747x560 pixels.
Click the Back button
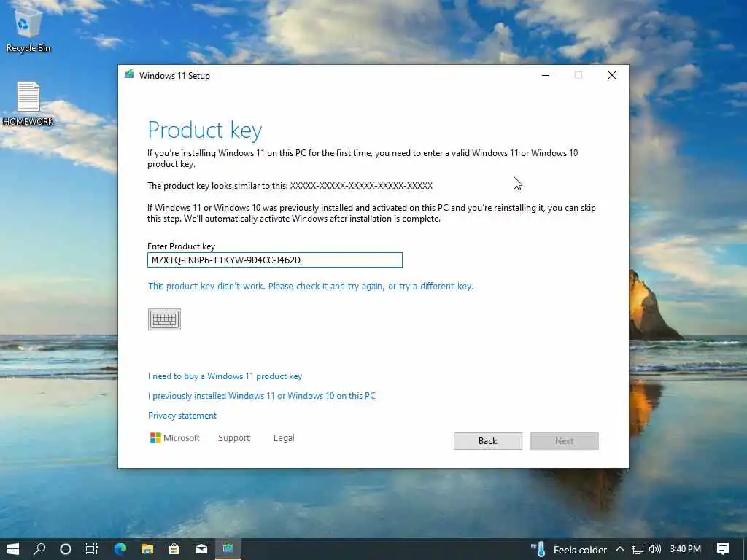click(x=488, y=441)
